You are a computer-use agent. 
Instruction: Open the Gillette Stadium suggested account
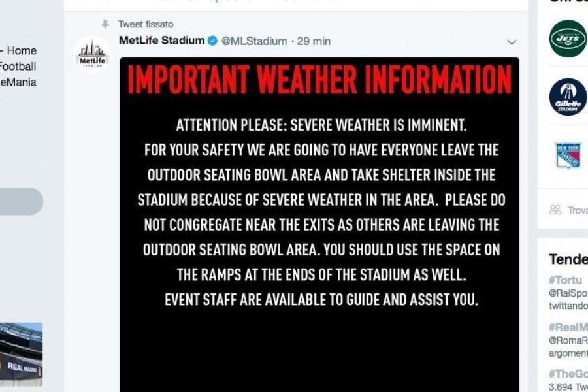pyautogui.click(x=568, y=97)
